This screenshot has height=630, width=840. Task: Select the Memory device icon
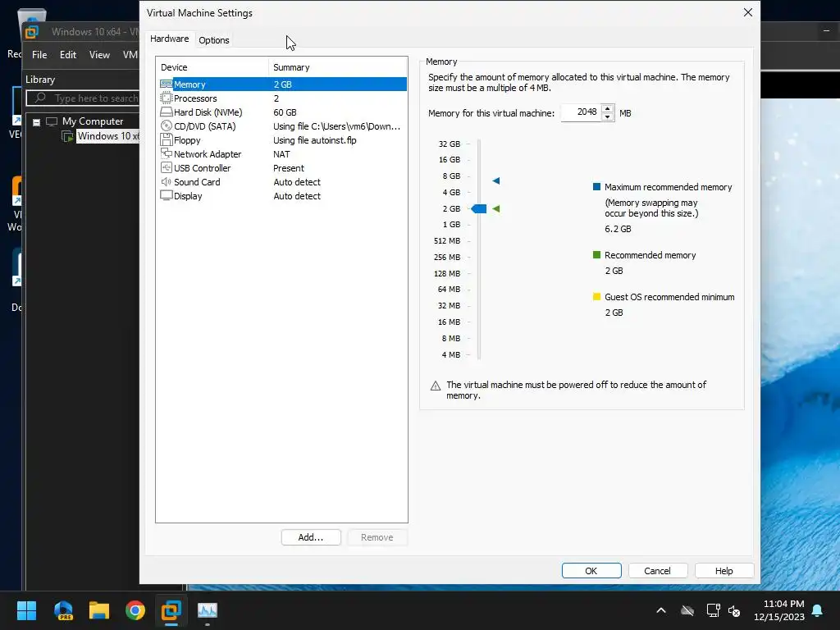[166, 84]
